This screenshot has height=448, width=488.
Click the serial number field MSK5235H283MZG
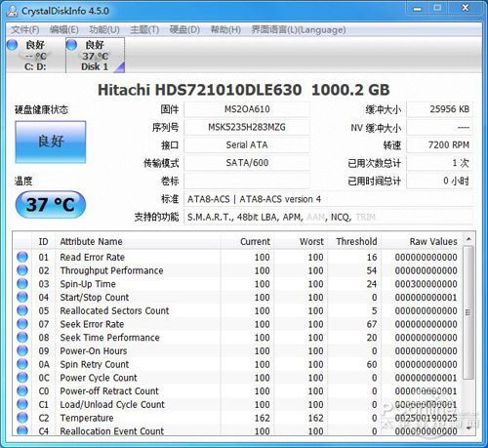pyautogui.click(x=247, y=127)
